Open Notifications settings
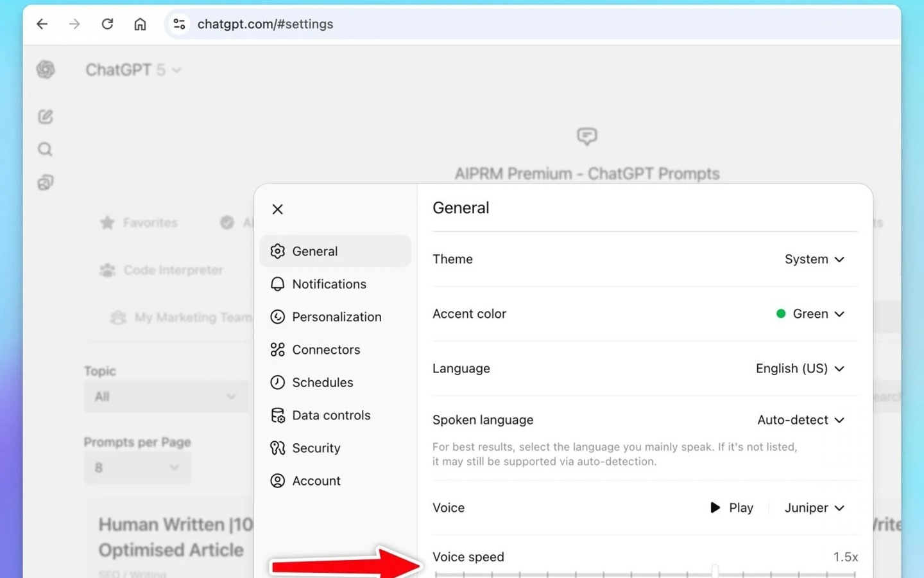 coord(335,284)
